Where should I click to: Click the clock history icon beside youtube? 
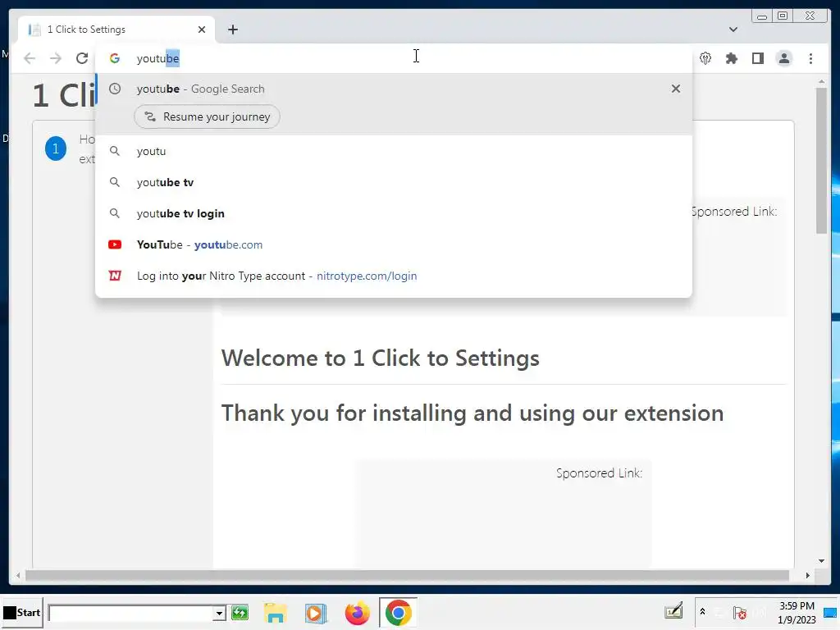(x=115, y=89)
